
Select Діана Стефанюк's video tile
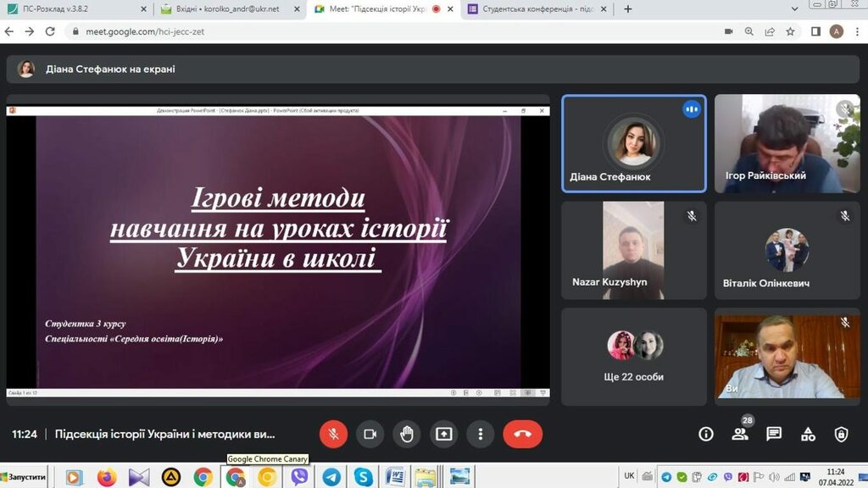point(634,143)
